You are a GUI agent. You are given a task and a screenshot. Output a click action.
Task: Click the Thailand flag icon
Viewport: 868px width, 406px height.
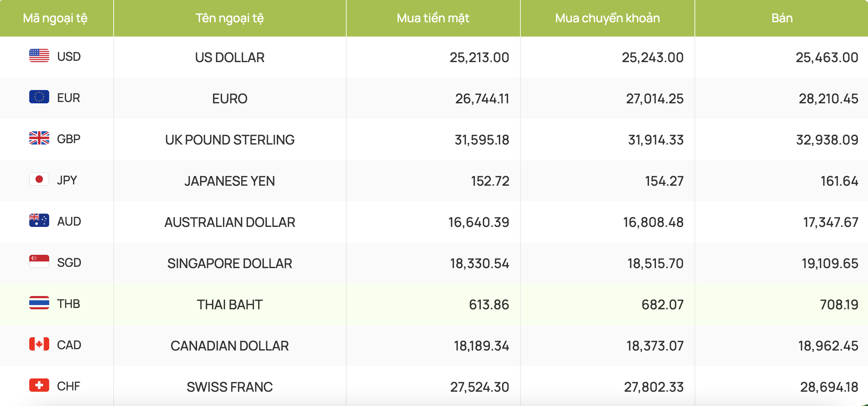click(39, 303)
